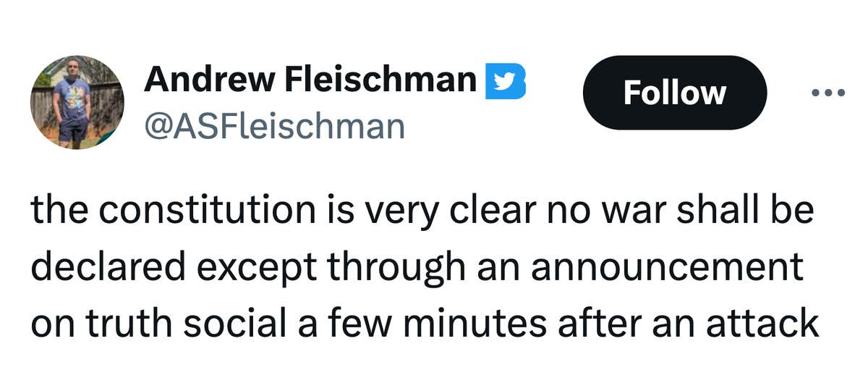Open Andrew Fleischman's profile picture
This screenshot has width=868, height=391.
[x=77, y=102]
